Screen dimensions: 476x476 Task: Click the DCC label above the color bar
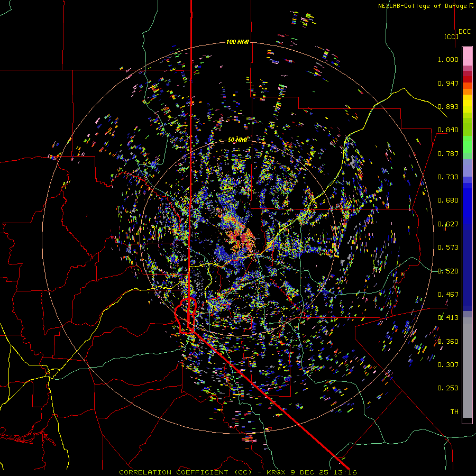pos(464,32)
